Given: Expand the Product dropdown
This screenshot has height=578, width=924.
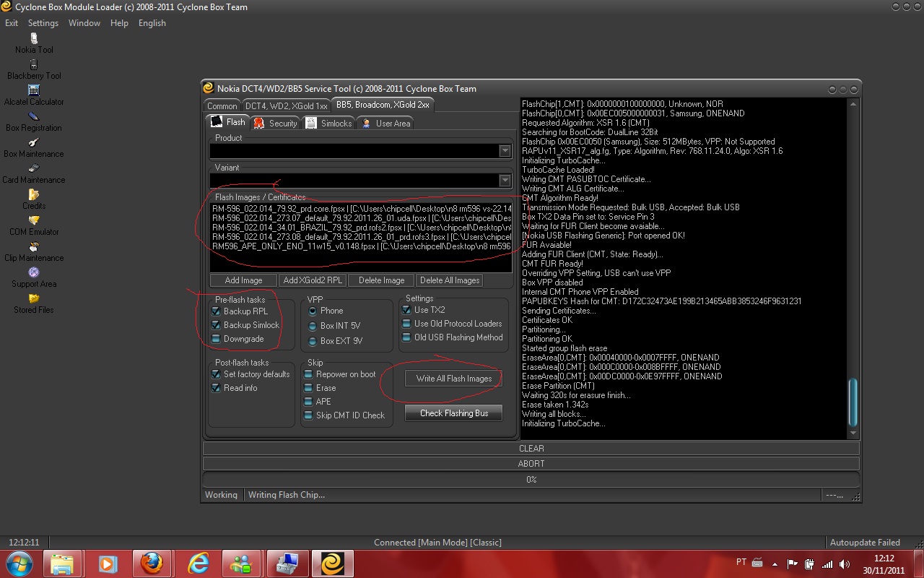Looking at the screenshot, I should click(505, 151).
